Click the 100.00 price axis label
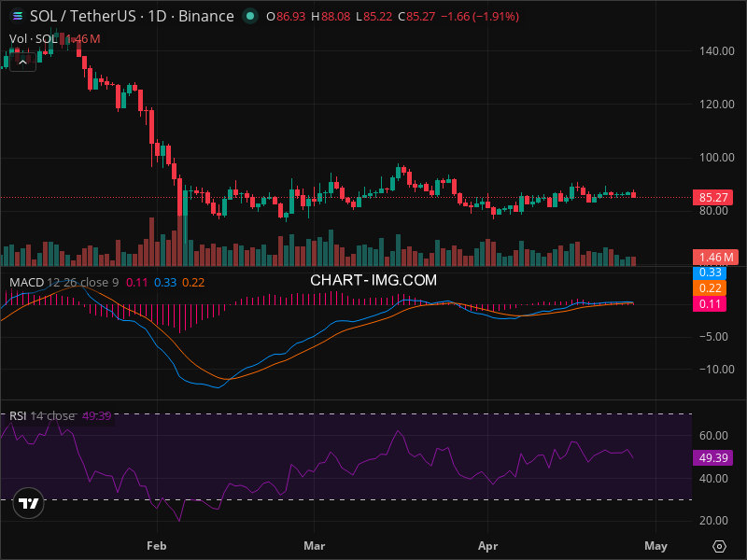 pos(716,158)
